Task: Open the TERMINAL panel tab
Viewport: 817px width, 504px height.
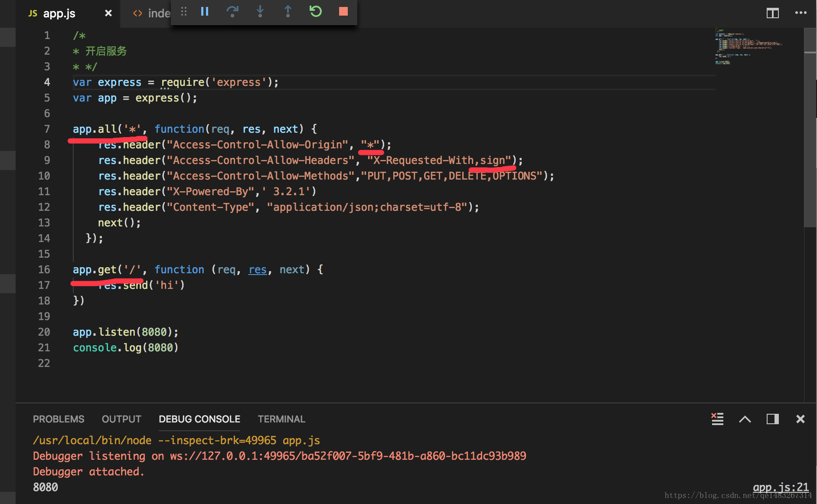Action: [281, 419]
